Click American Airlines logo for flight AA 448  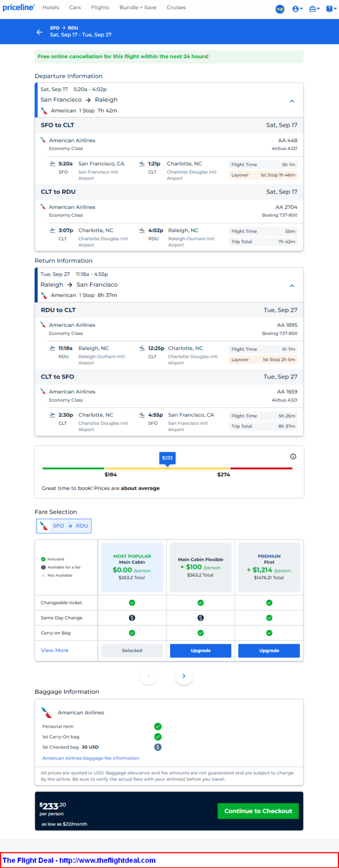[43, 140]
